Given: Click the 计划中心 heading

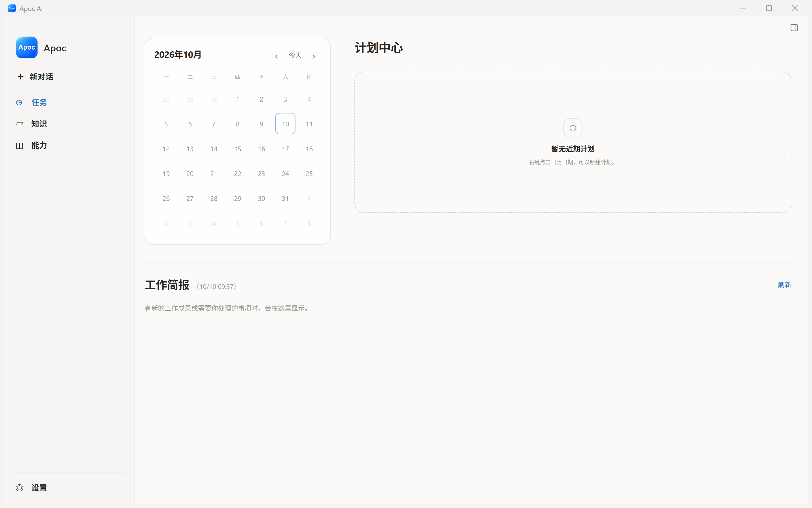Looking at the screenshot, I should click(x=378, y=48).
